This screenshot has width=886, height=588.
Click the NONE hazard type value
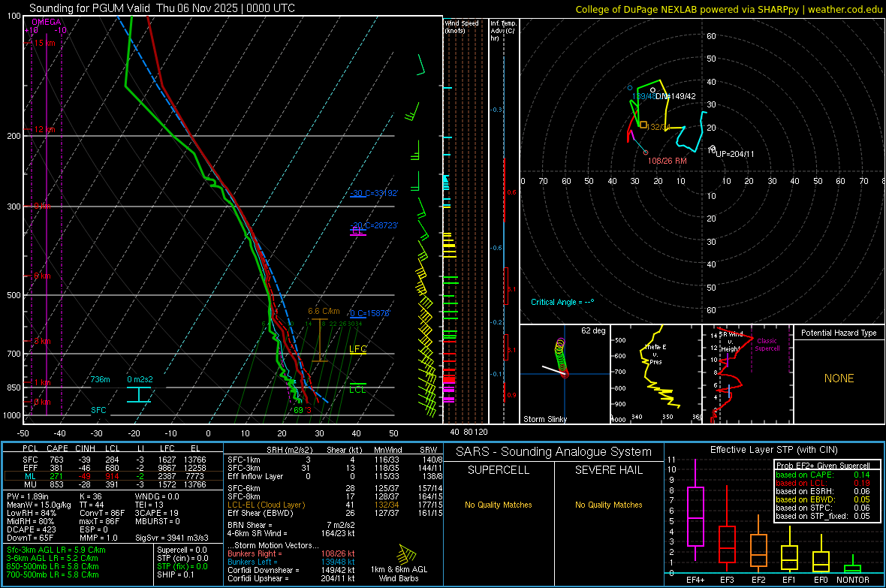coord(839,378)
